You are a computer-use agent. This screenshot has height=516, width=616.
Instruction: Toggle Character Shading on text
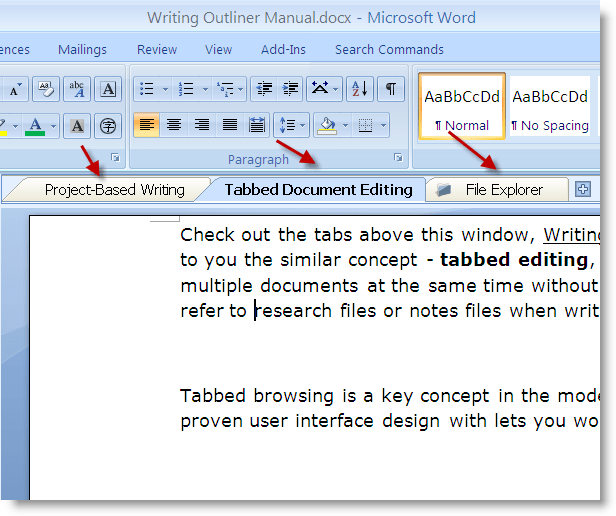pyautogui.click(x=77, y=126)
